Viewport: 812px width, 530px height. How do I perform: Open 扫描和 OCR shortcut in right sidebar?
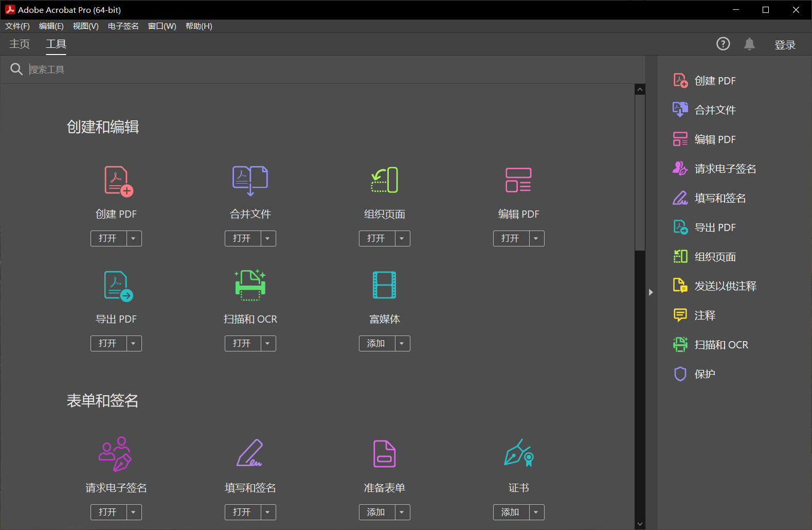click(x=711, y=345)
